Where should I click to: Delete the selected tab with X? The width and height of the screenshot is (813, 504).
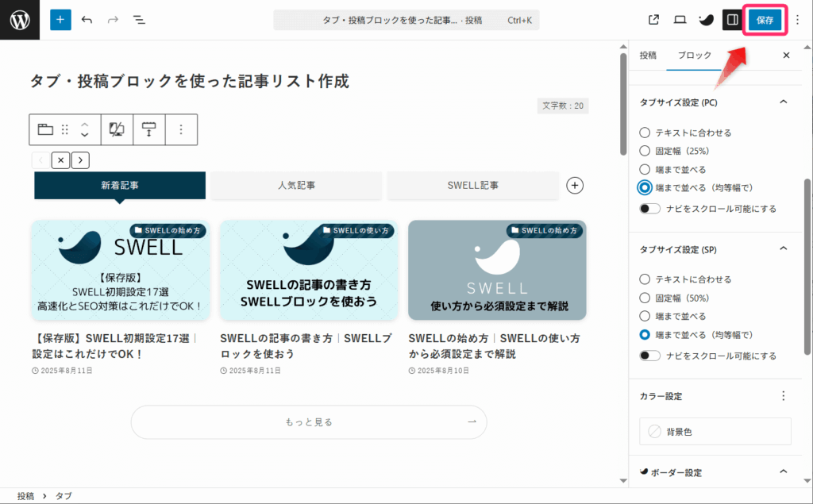click(x=60, y=160)
